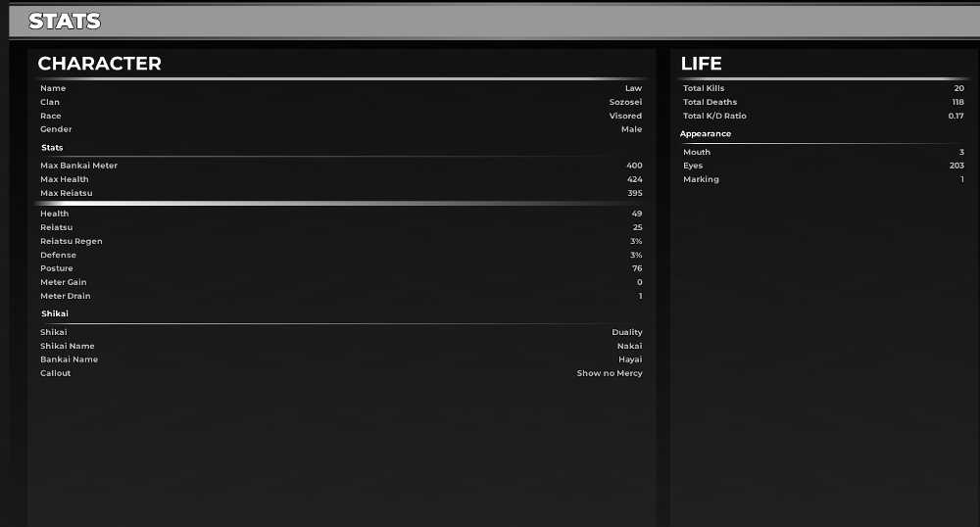This screenshot has height=527, width=980.
Task: Click the Meter Drain value 1
Action: [x=640, y=296]
